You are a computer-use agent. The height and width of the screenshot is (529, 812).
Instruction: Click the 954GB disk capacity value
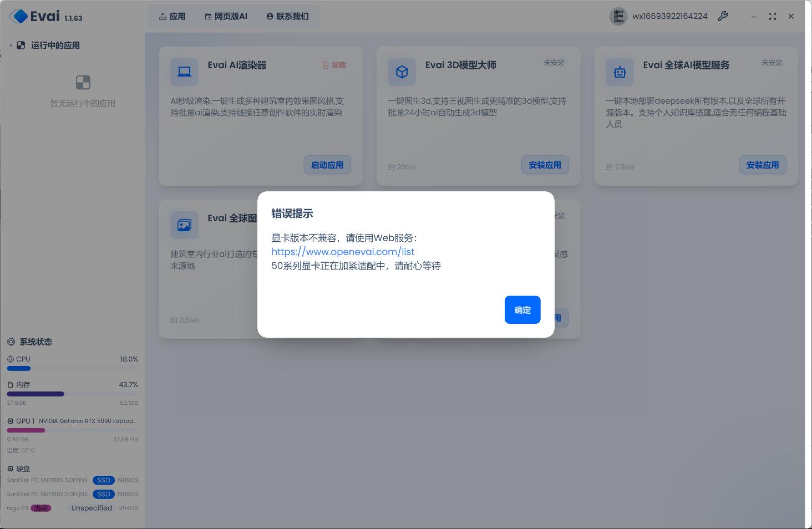[x=129, y=508]
